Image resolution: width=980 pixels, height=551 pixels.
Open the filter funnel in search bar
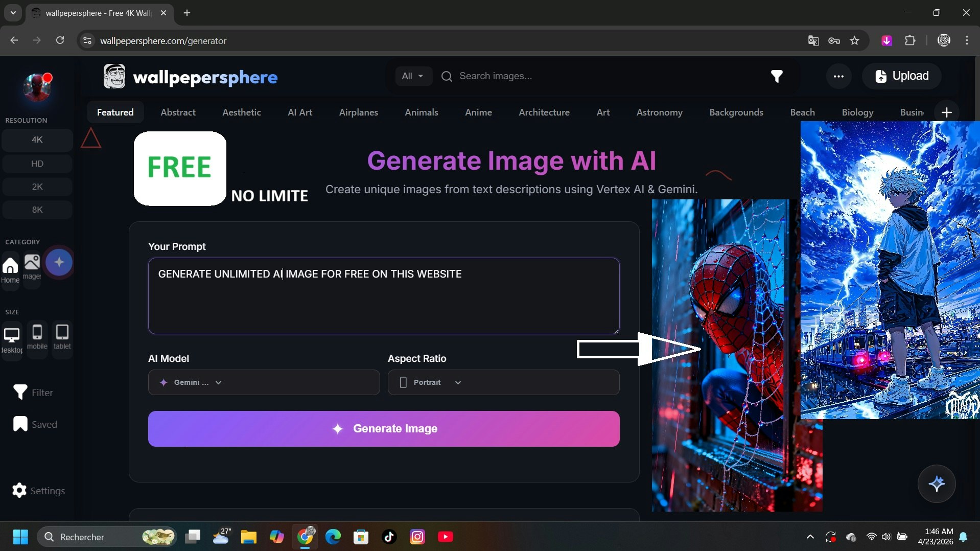tap(777, 76)
